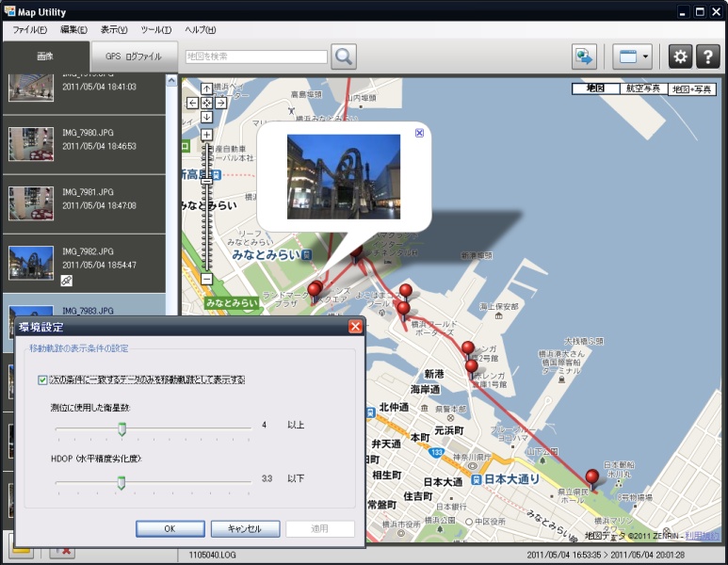This screenshot has width=728, height=565.
Task: Click timestamp 2011/05/04 18:47:08
Action: [x=99, y=205]
